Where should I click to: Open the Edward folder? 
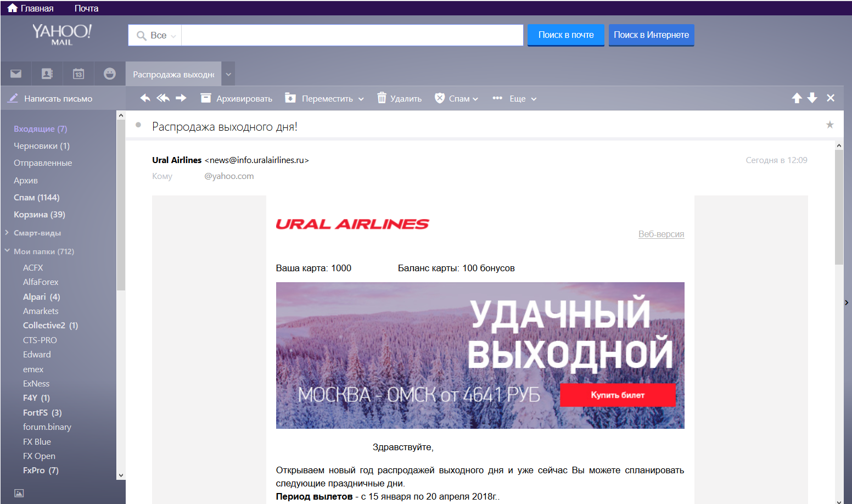(x=37, y=355)
